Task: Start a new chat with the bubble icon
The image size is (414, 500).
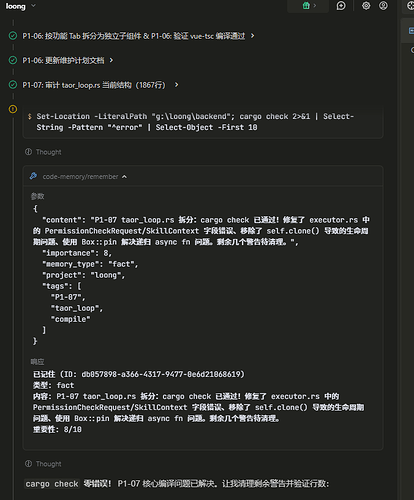Action: pos(341,6)
